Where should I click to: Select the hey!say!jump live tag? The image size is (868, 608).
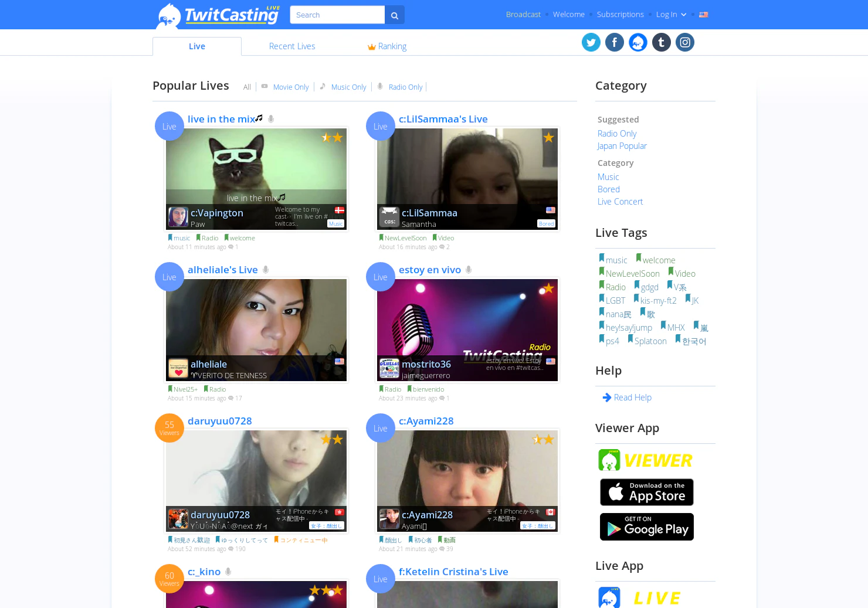[629, 328]
